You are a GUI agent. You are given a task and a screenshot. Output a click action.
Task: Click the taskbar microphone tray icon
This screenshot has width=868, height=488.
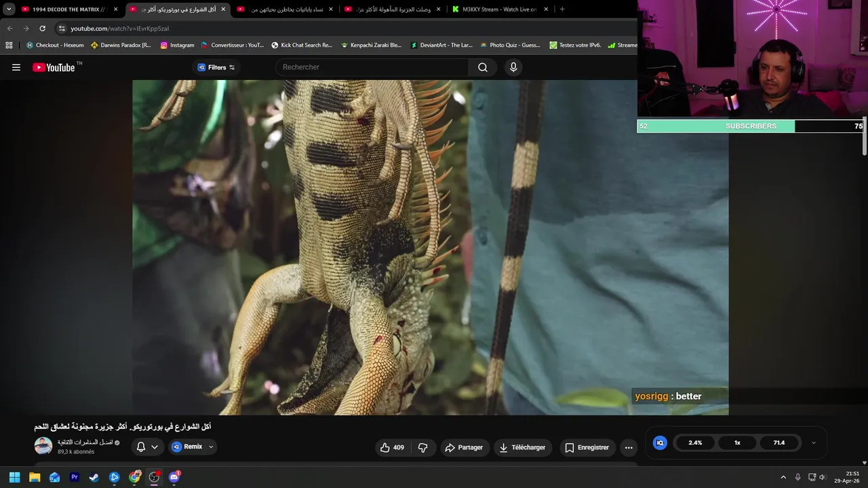click(797, 477)
